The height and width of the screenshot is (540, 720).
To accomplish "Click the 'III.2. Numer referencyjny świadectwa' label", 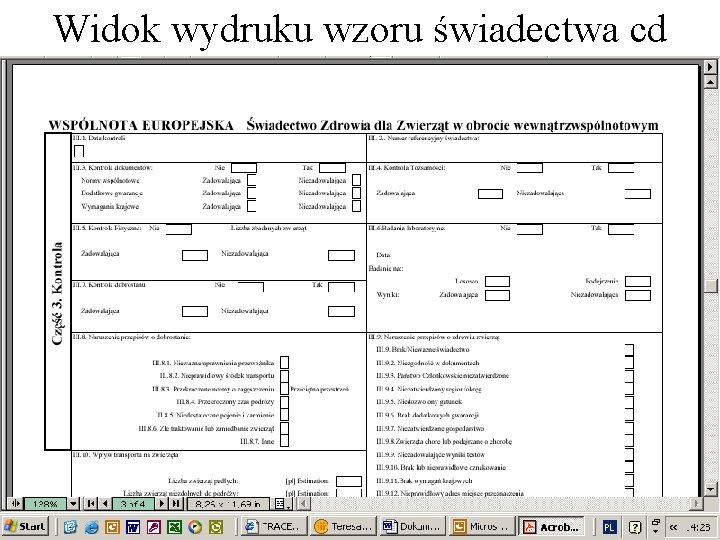I will [x=424, y=138].
